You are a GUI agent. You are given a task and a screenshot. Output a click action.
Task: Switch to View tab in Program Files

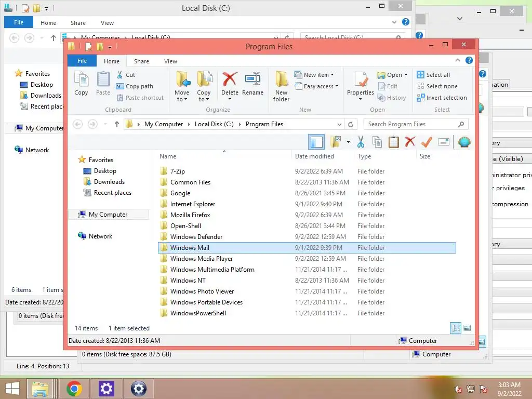(170, 61)
